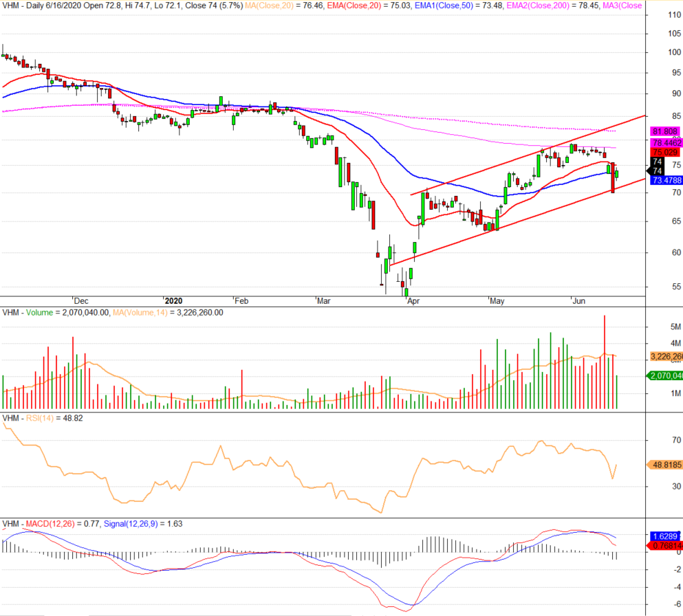Click the tallest red volume bar in June

[605, 362]
